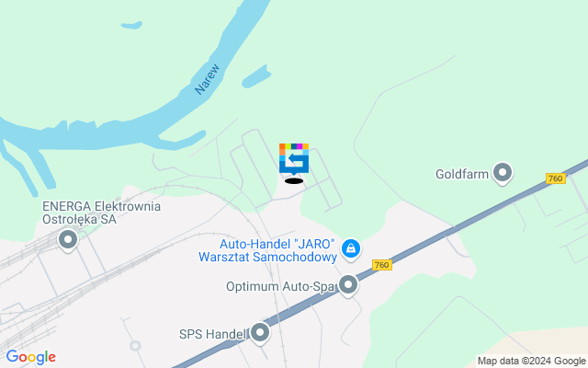Screen dimensions: 588x368
Task: Click the SPS Handel location pin
Action: [260, 333]
